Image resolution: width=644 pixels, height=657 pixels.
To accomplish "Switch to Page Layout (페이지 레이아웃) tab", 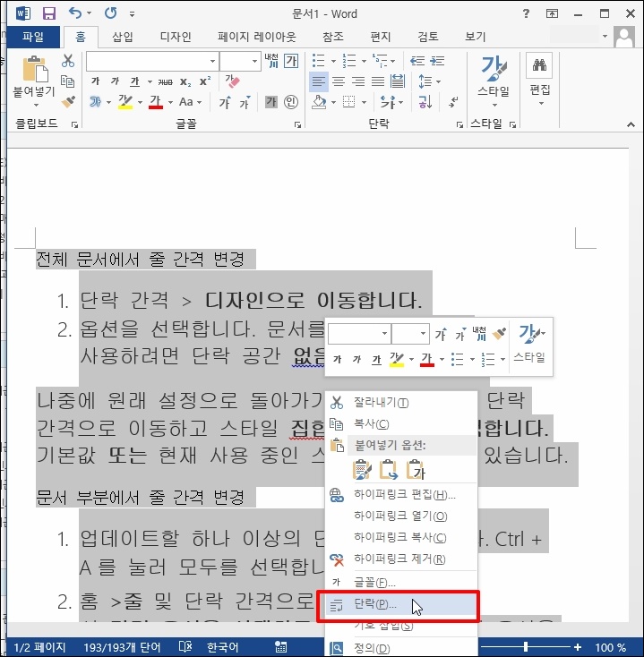I will click(x=256, y=37).
